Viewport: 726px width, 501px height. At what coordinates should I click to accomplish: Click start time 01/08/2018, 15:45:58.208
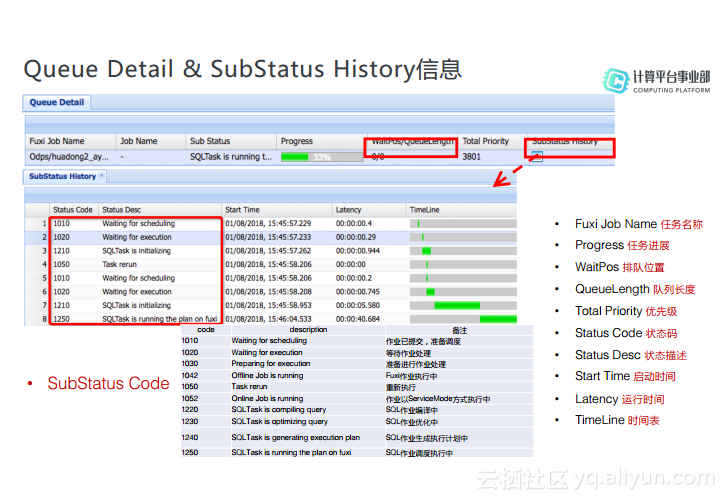[x=268, y=292]
